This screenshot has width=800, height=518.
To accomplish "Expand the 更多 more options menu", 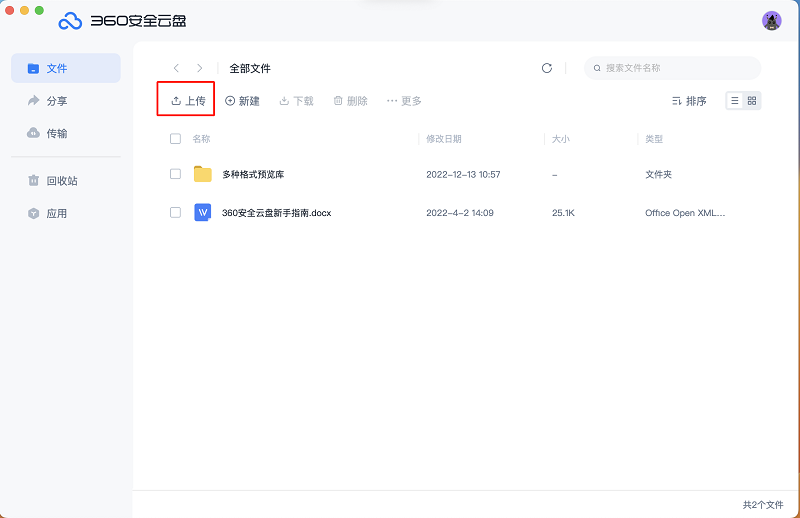I will click(x=404, y=101).
